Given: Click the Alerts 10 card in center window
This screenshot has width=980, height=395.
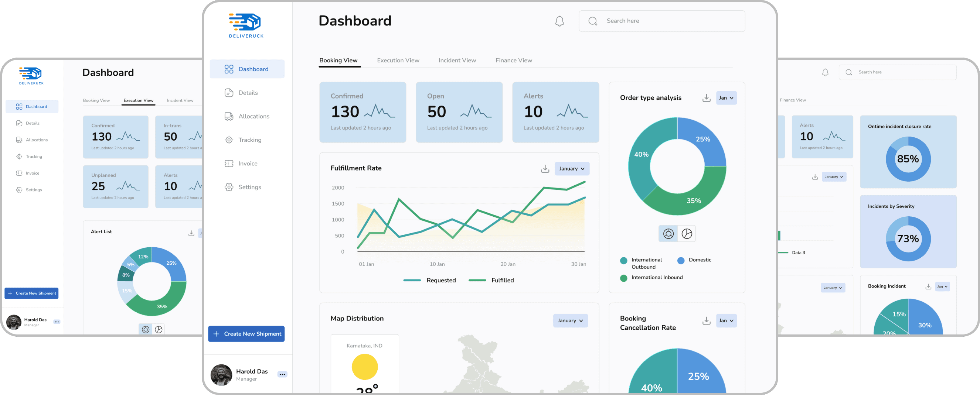Looking at the screenshot, I should [x=555, y=112].
